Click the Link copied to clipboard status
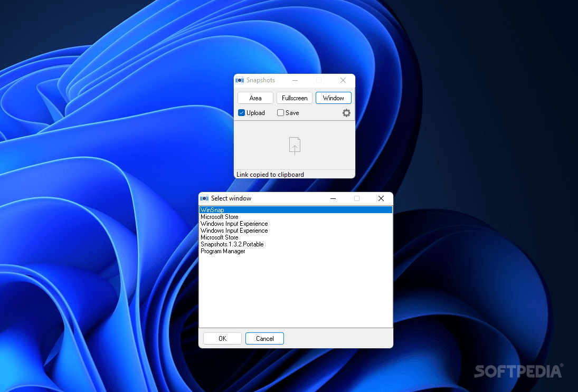The image size is (578, 392). [270, 174]
